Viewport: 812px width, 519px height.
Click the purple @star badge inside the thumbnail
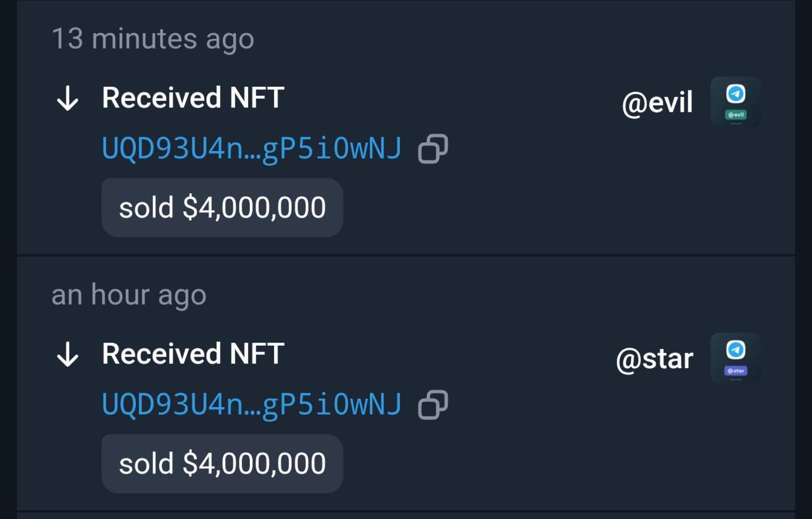pyautogui.click(x=735, y=371)
